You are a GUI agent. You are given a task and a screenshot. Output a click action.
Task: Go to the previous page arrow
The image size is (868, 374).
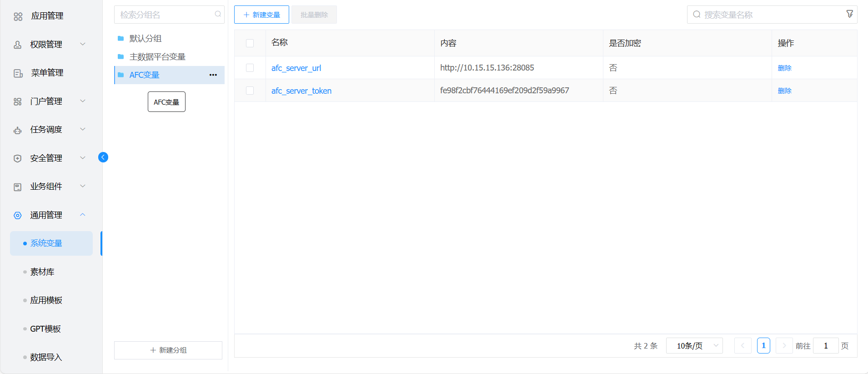pos(743,346)
